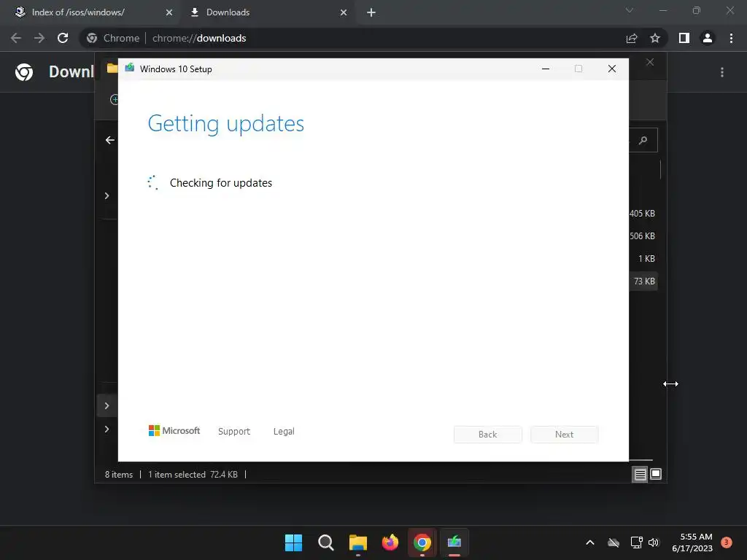This screenshot has height=560, width=747.
Task: Click the Explorer New plus icon
Action: click(115, 99)
